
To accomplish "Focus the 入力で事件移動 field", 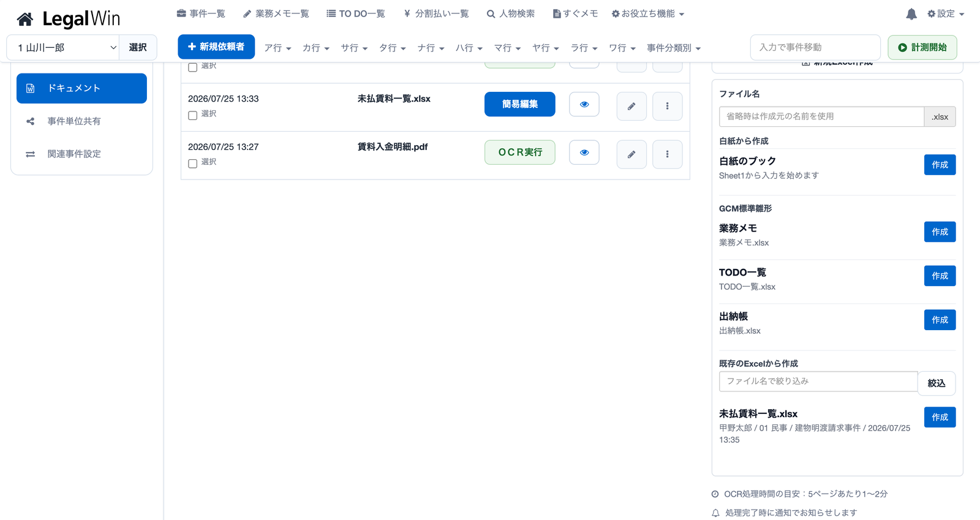I will tap(815, 47).
